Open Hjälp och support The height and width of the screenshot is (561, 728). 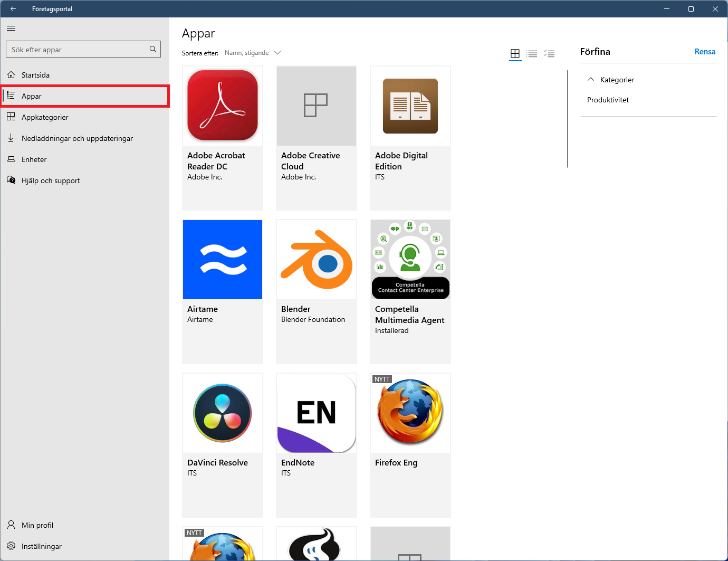pos(84,180)
